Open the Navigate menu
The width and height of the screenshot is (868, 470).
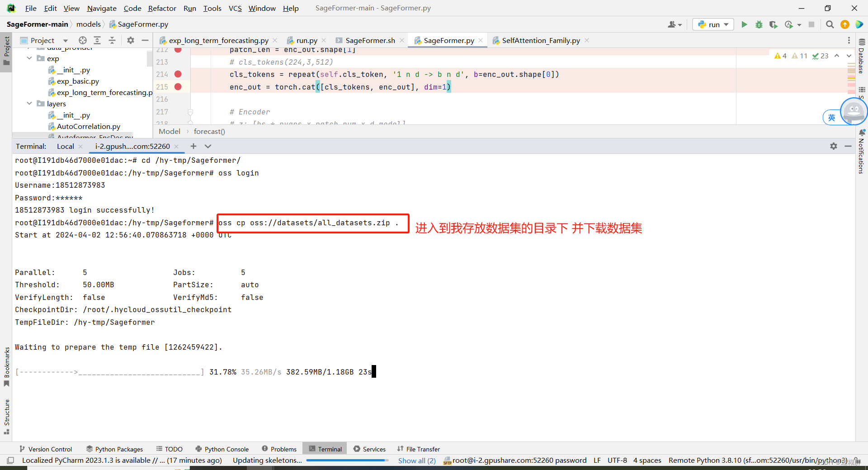click(x=102, y=8)
